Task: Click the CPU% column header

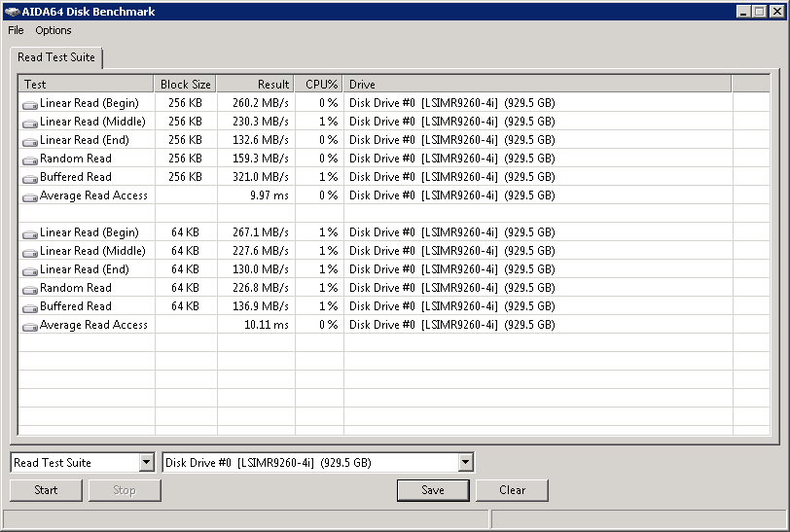Action: (320, 85)
